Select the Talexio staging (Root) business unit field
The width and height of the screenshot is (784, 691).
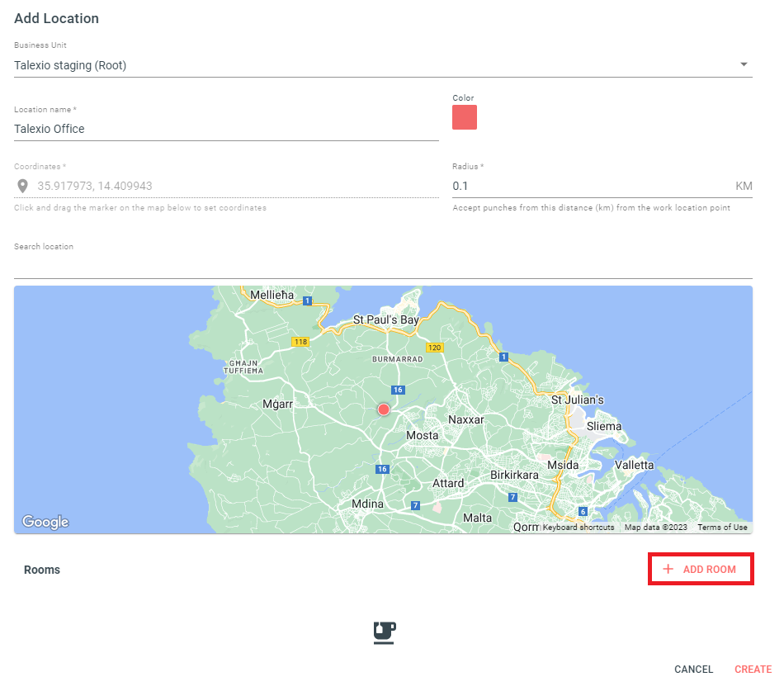tap(383, 65)
